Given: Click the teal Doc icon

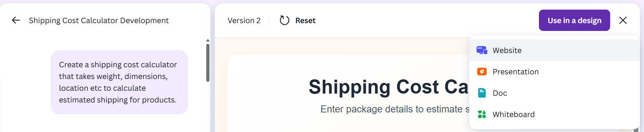Looking at the screenshot, I should pyautogui.click(x=482, y=93).
